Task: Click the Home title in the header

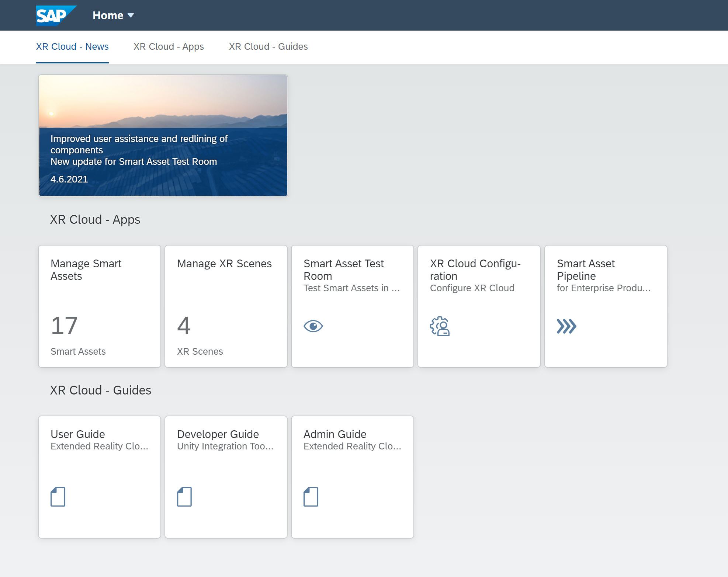Action: (x=108, y=15)
